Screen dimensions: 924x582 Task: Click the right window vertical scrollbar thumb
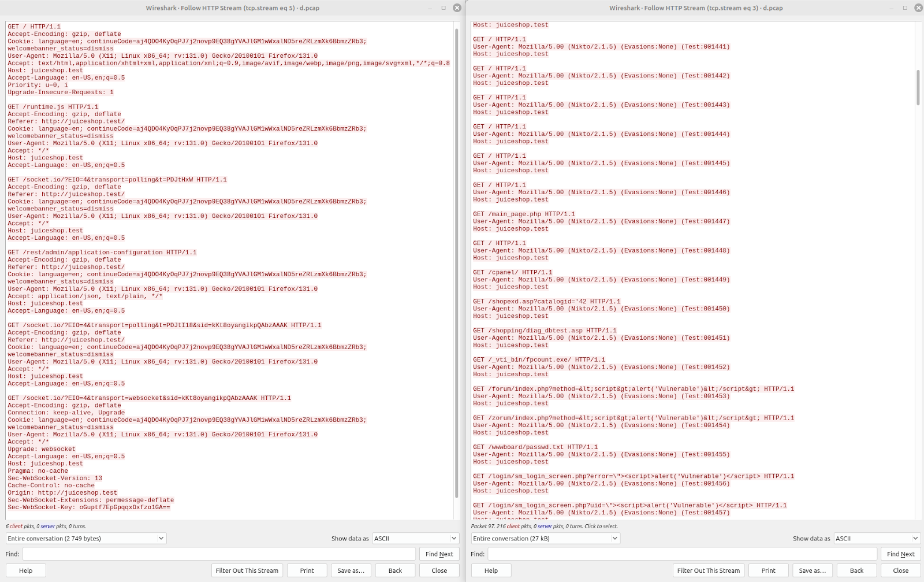point(918,87)
